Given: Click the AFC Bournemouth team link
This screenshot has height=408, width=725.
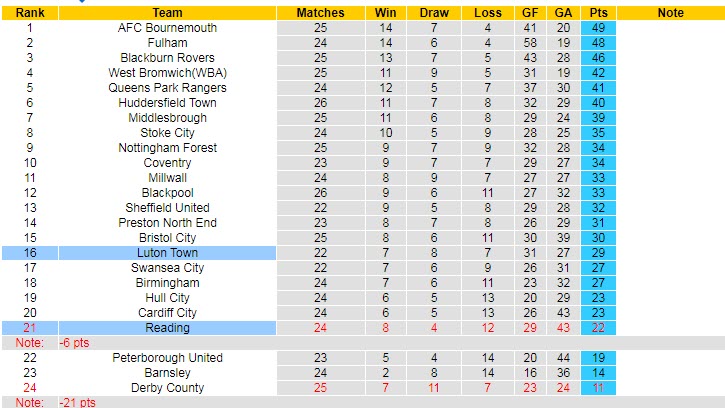Looking at the screenshot, I should click(167, 28).
